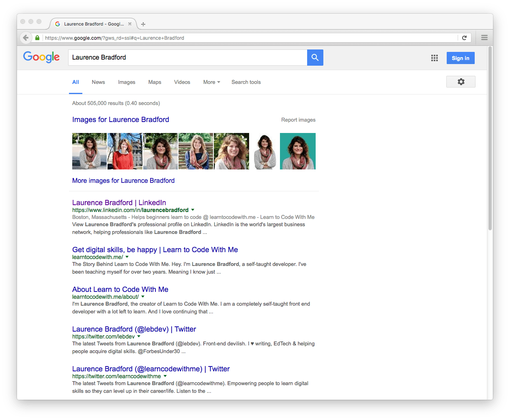The image size is (510, 420).
Task: Switch to the Maps tab
Action: 155,82
